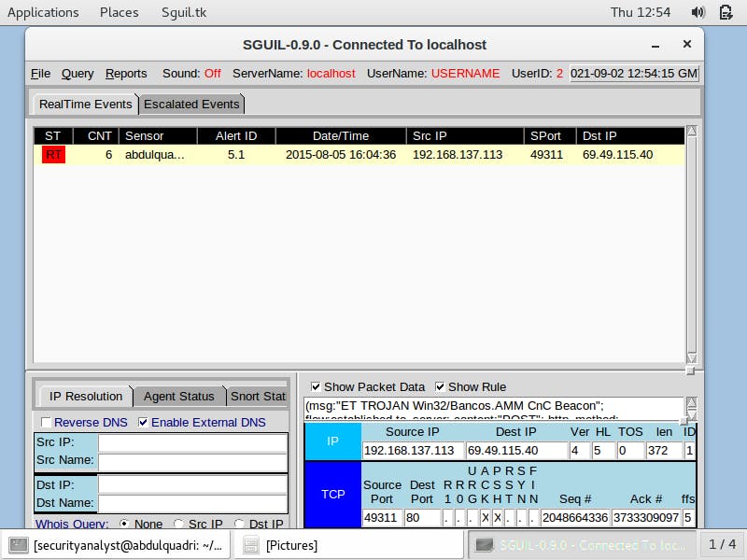Close the SGUIL window
This screenshot has width=747, height=560.
[687, 44]
